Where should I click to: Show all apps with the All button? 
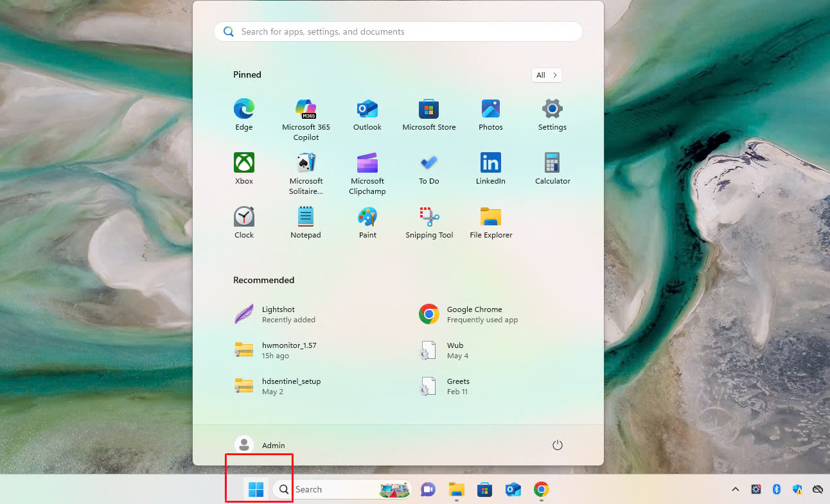point(547,75)
